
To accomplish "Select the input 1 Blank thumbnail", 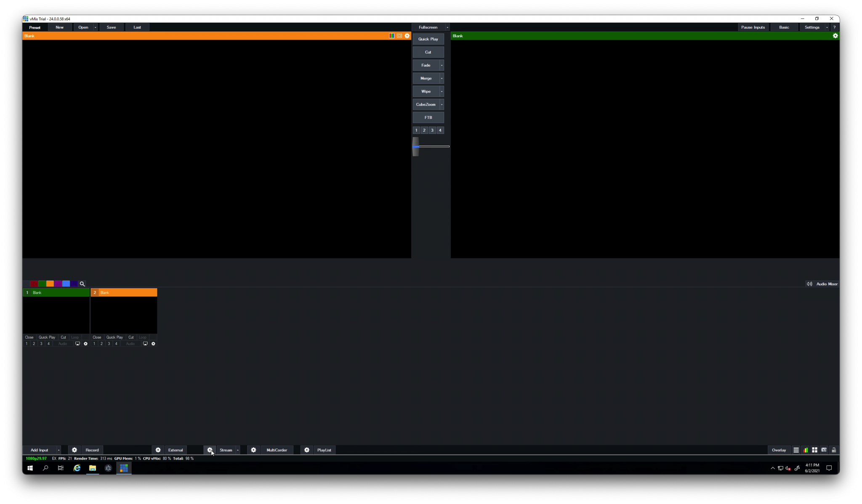I will tap(56, 315).
